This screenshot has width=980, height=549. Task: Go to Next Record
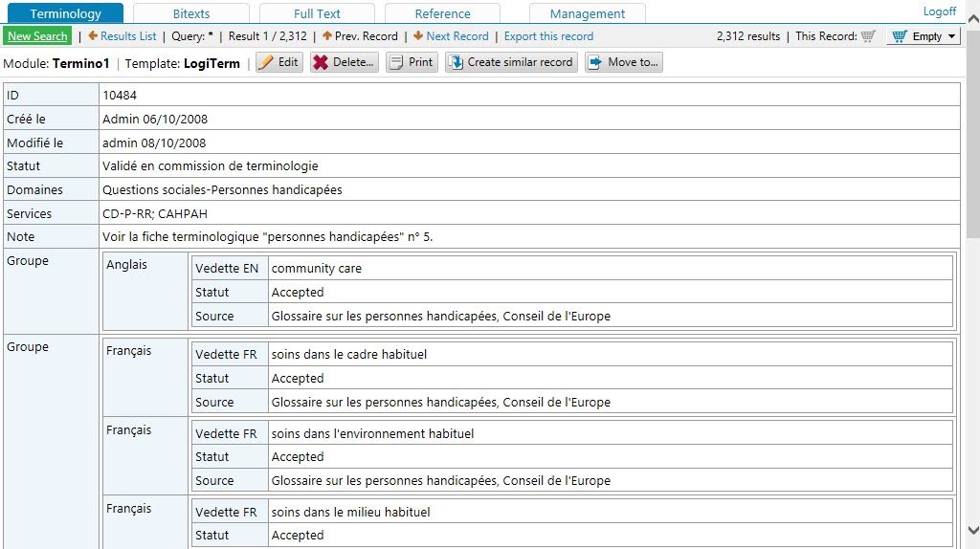451,36
